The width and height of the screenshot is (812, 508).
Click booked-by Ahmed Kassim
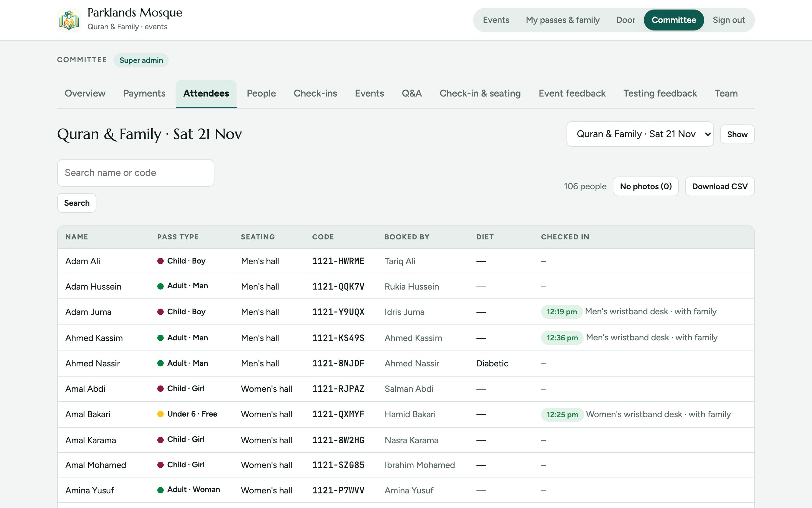413,338
